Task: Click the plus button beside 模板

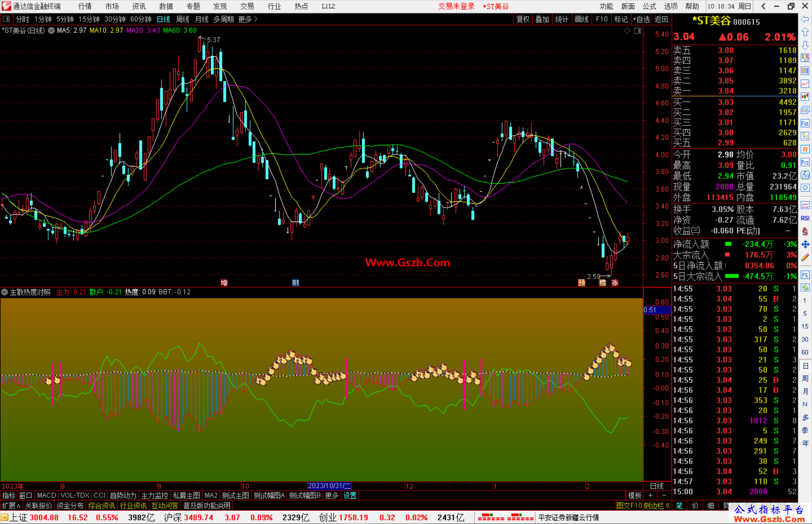Action: tap(650, 495)
